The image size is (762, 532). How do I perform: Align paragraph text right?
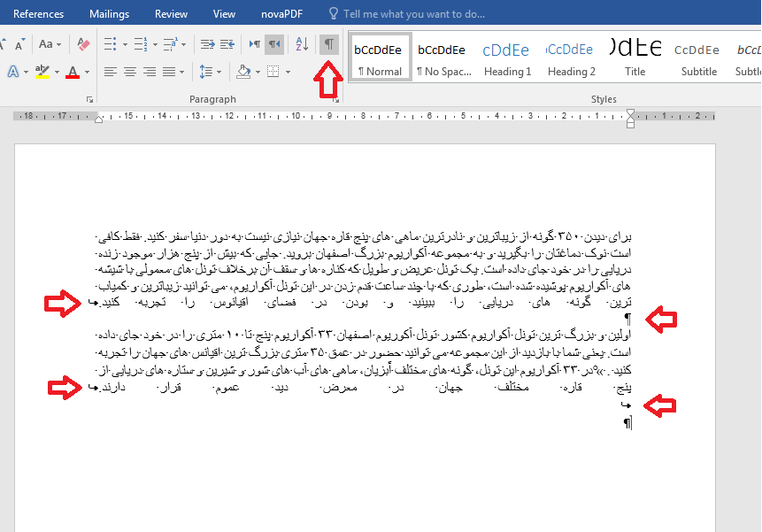[x=150, y=72]
